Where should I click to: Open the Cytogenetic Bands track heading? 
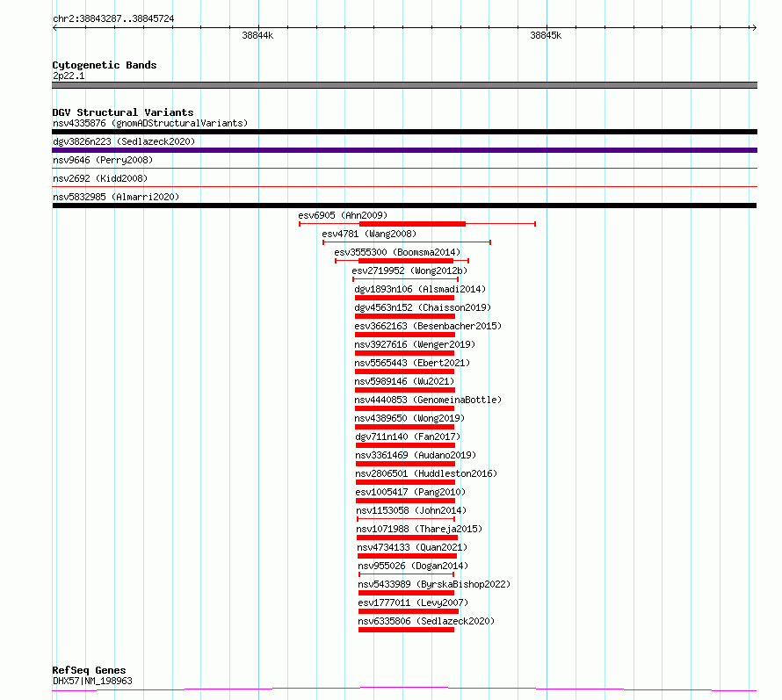coord(105,65)
